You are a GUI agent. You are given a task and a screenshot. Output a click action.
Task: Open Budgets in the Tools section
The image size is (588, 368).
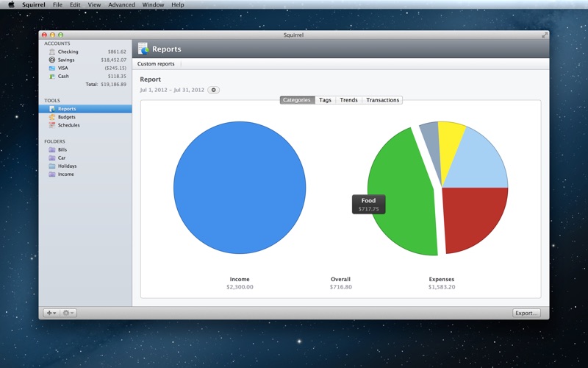click(66, 117)
